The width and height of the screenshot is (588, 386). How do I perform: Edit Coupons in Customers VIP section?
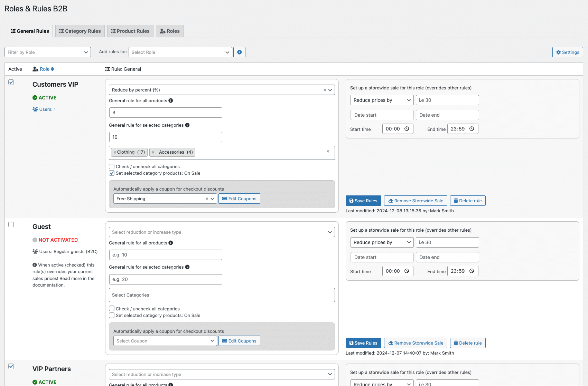239,199
